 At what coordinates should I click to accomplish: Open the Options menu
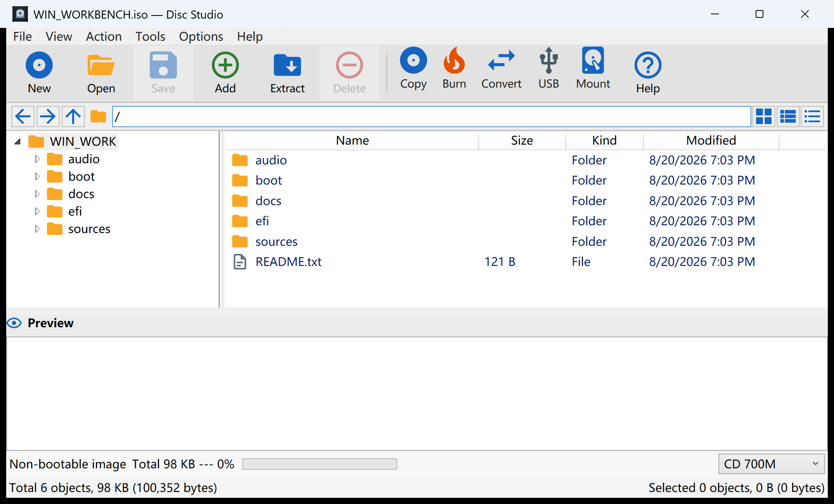click(x=201, y=36)
